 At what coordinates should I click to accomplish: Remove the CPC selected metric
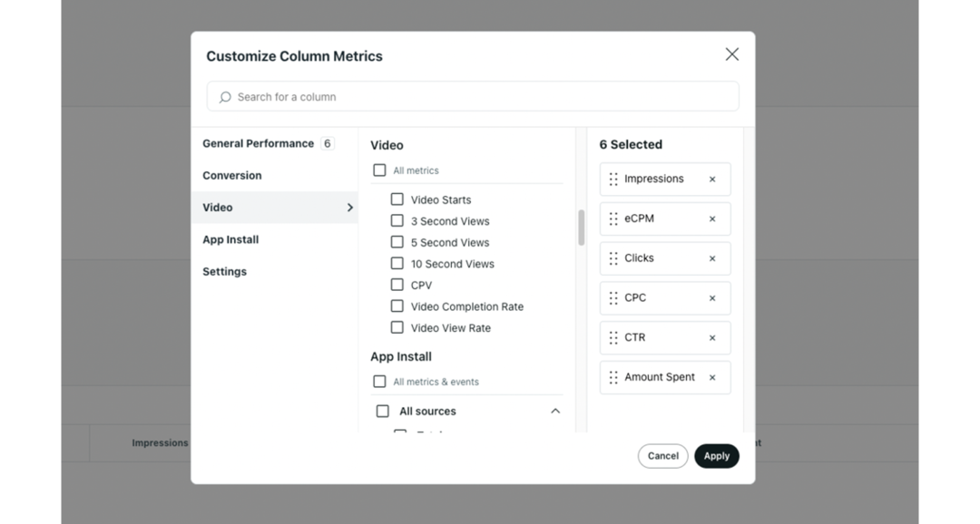tap(712, 298)
